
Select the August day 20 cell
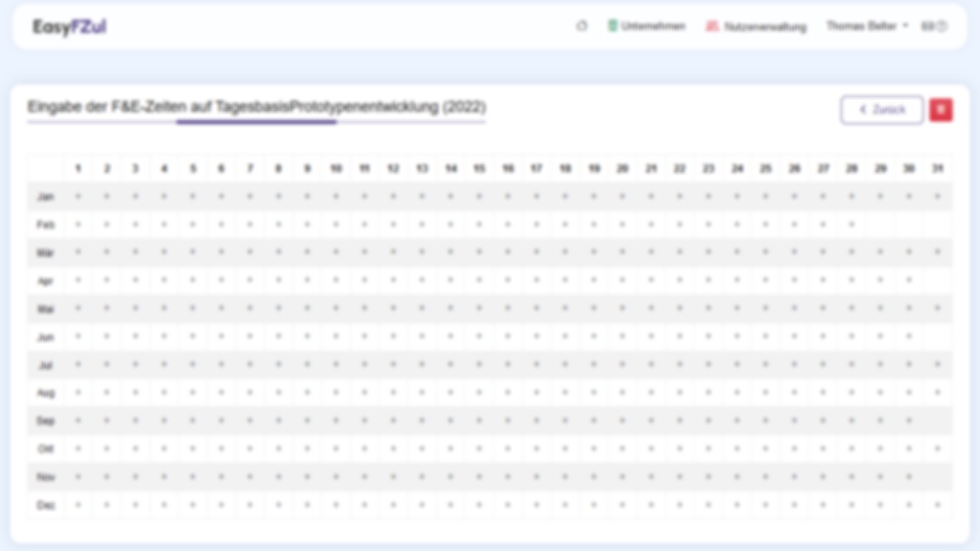pyautogui.click(x=622, y=392)
